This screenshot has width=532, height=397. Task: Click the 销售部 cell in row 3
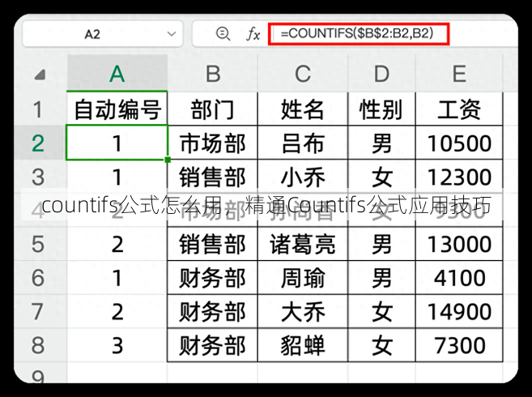coord(213,177)
